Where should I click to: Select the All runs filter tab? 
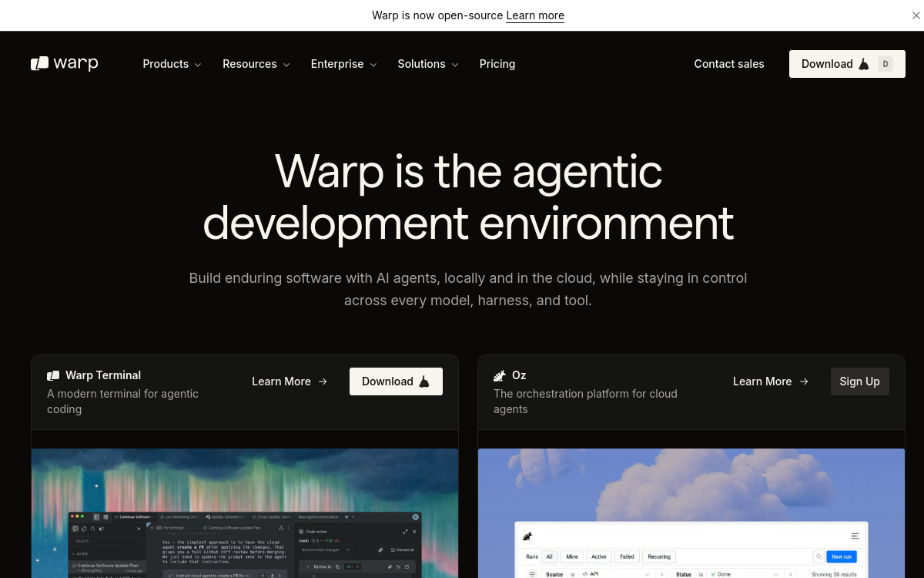(x=550, y=556)
